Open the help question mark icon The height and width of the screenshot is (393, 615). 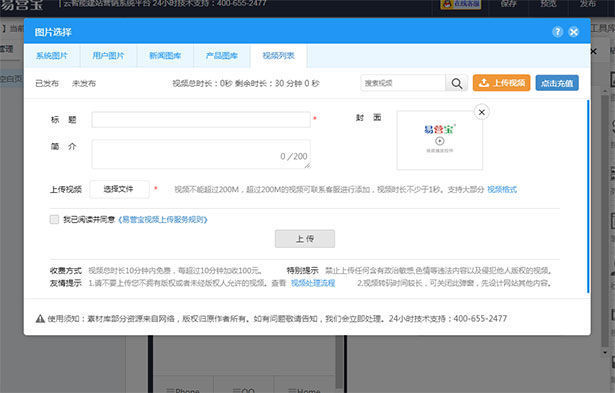pyautogui.click(x=557, y=32)
